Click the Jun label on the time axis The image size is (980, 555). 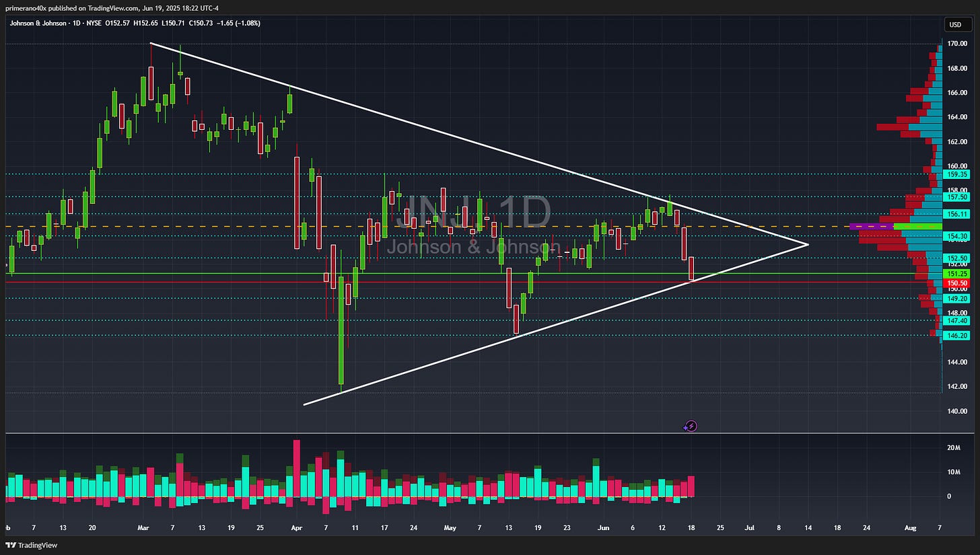(604, 528)
